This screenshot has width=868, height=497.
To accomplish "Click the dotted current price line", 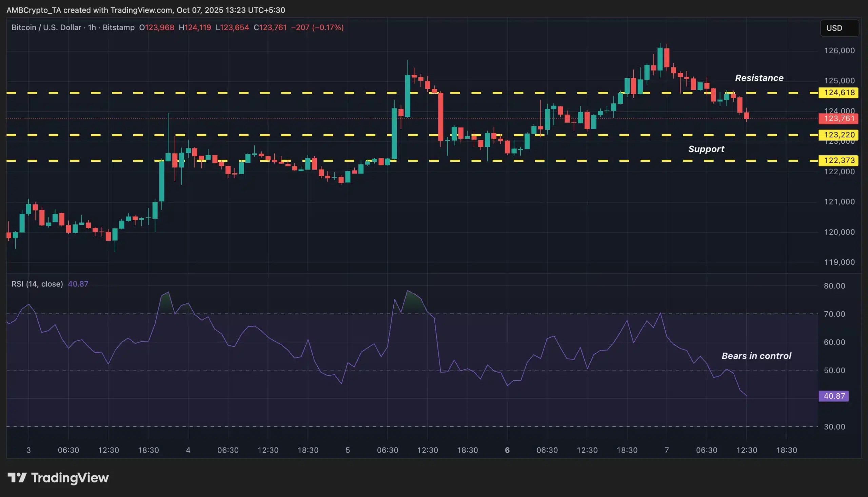I will (239, 119).
